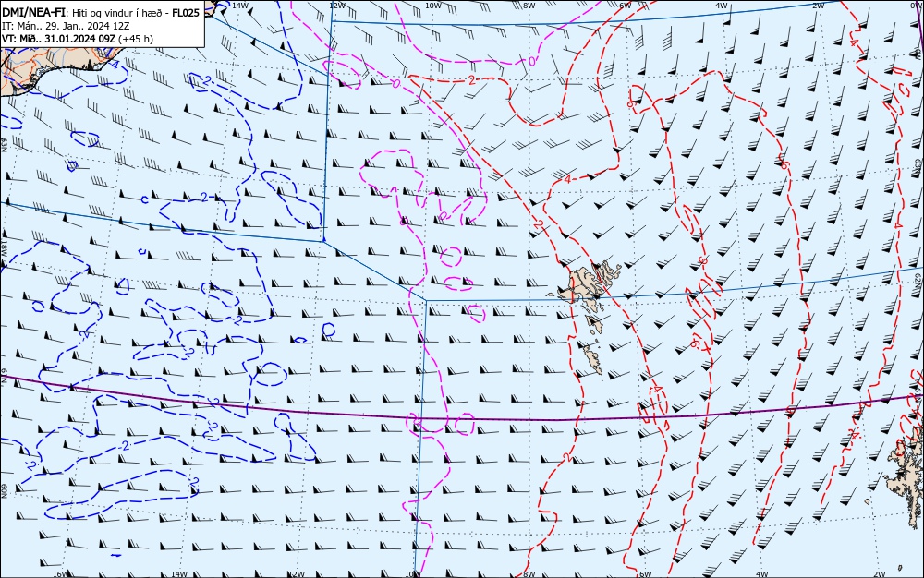Click the '2W' longitude label on bottom edge

880,574
